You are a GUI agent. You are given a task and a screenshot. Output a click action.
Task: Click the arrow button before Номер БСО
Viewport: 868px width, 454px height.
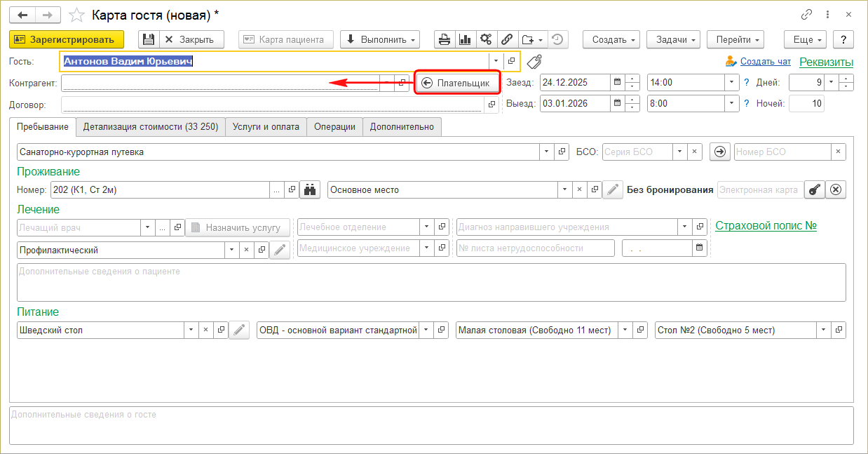(720, 152)
